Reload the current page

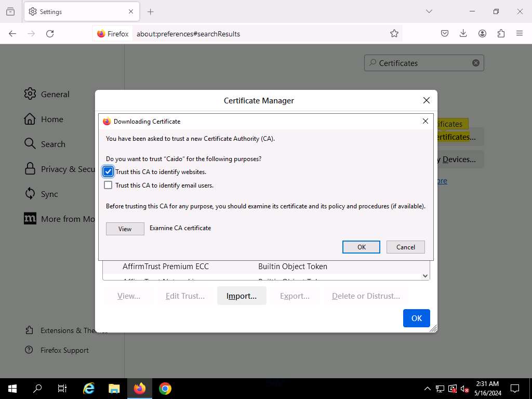click(50, 34)
